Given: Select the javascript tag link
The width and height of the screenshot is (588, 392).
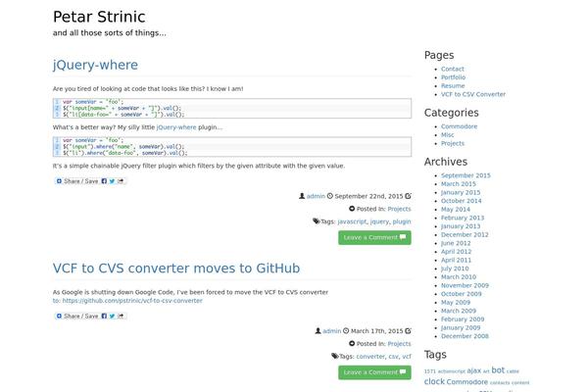Looking at the screenshot, I should click(352, 221).
